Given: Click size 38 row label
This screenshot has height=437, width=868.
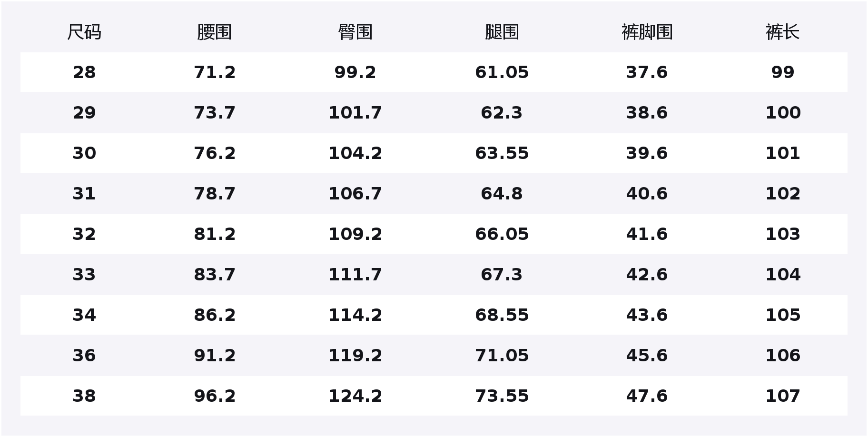Looking at the screenshot, I should click(x=84, y=396).
